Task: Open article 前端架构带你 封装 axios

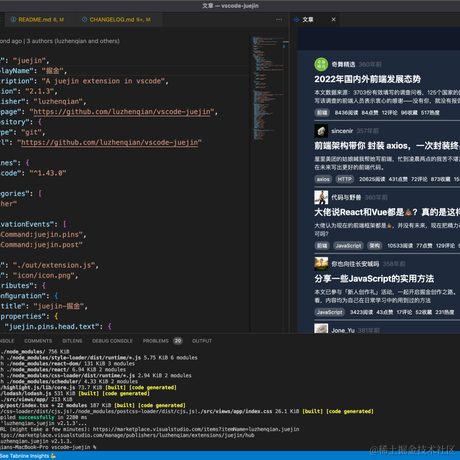Action: (387, 146)
